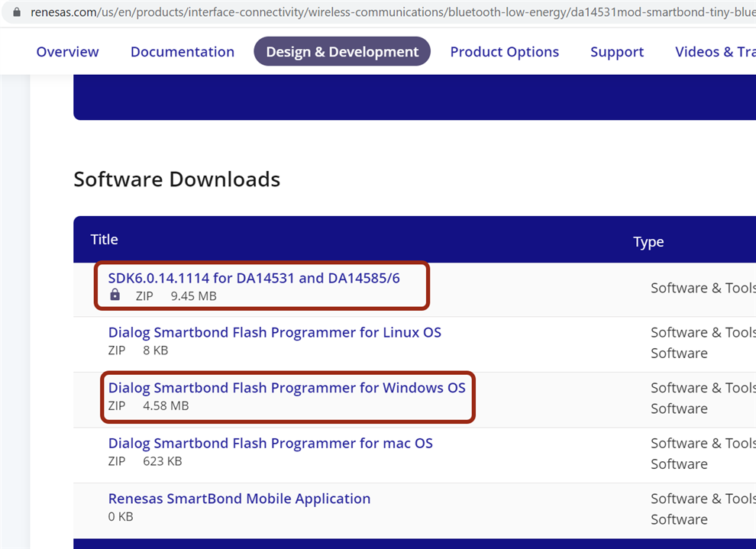This screenshot has width=756, height=549.
Task: Open Dialog Smartbond Flash Programmer for Linux OS
Action: 274,332
